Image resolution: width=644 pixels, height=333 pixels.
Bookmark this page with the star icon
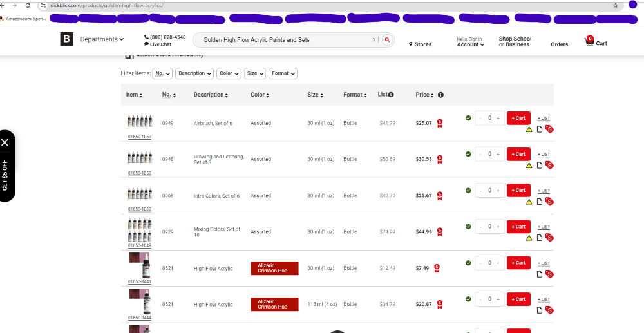point(616,5)
